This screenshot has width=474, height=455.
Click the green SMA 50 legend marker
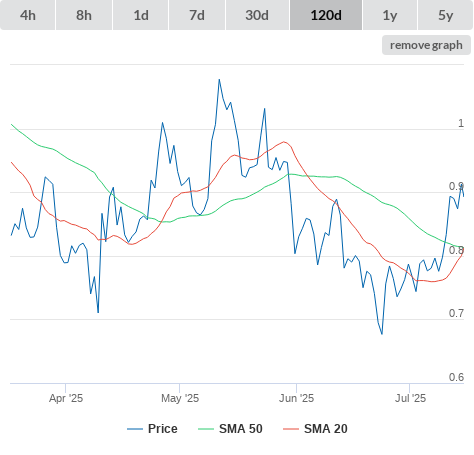206,429
